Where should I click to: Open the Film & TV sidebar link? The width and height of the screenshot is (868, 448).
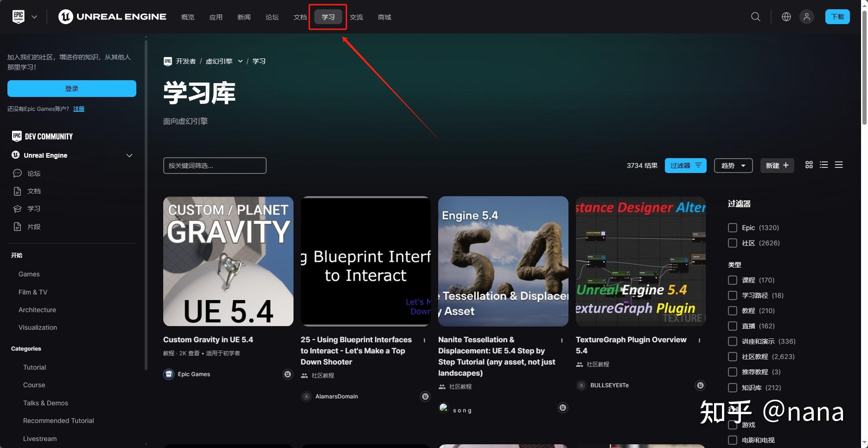pyautogui.click(x=33, y=292)
